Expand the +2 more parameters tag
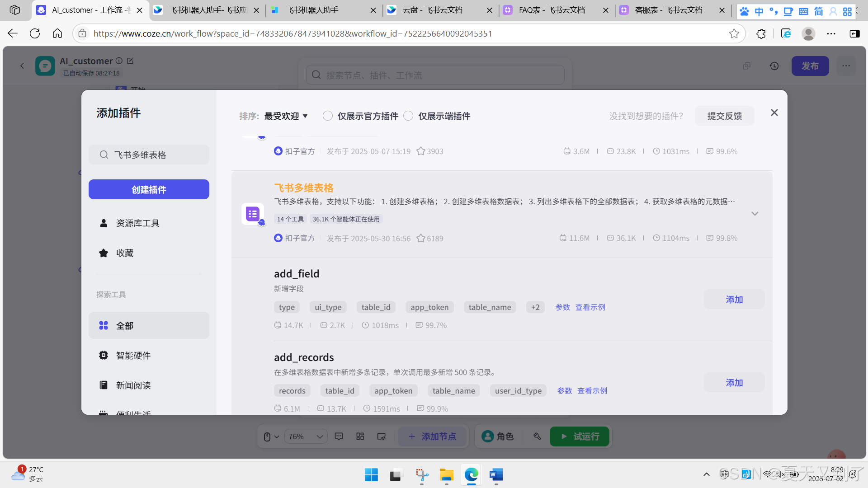This screenshot has height=488, width=868. point(535,307)
